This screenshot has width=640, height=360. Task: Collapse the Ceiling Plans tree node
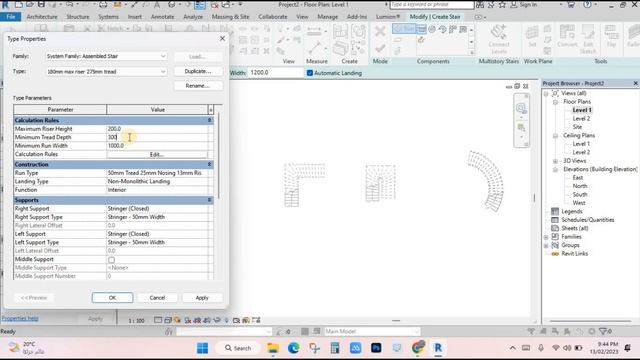tap(555, 136)
